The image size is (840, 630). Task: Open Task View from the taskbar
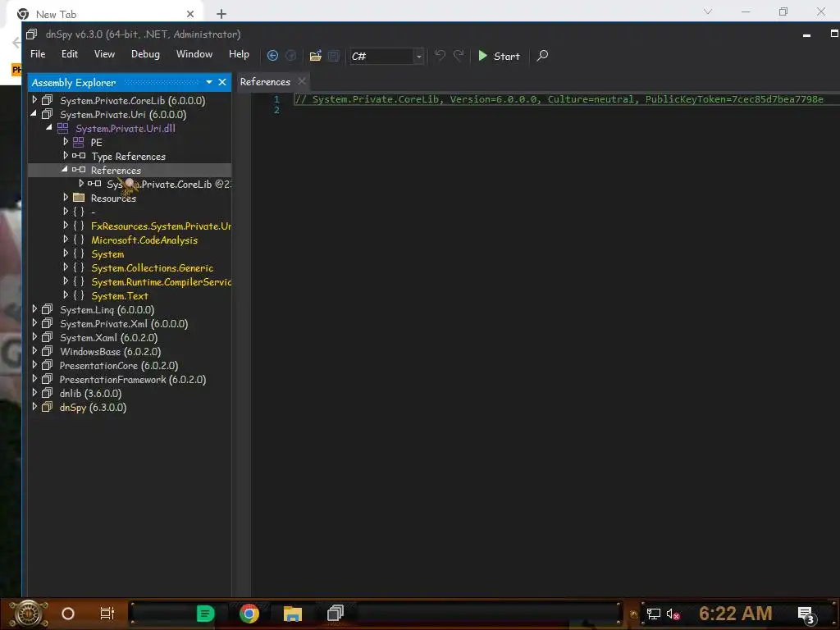[107, 614]
